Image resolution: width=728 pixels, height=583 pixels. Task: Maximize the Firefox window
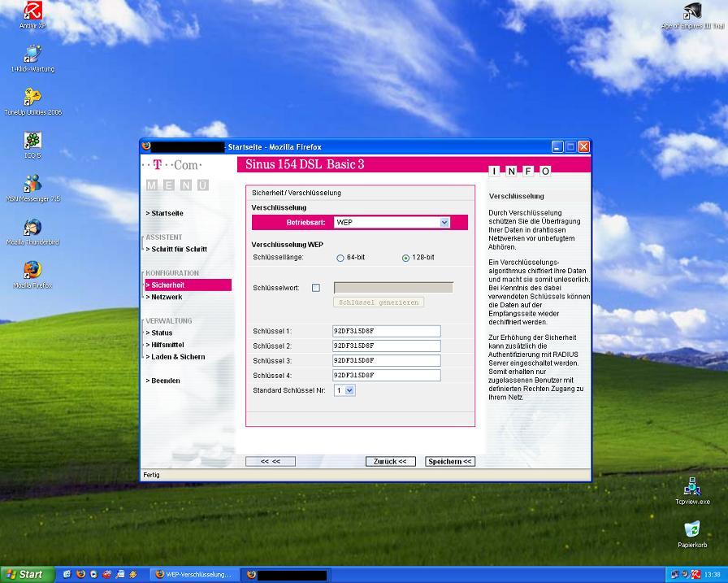point(570,147)
